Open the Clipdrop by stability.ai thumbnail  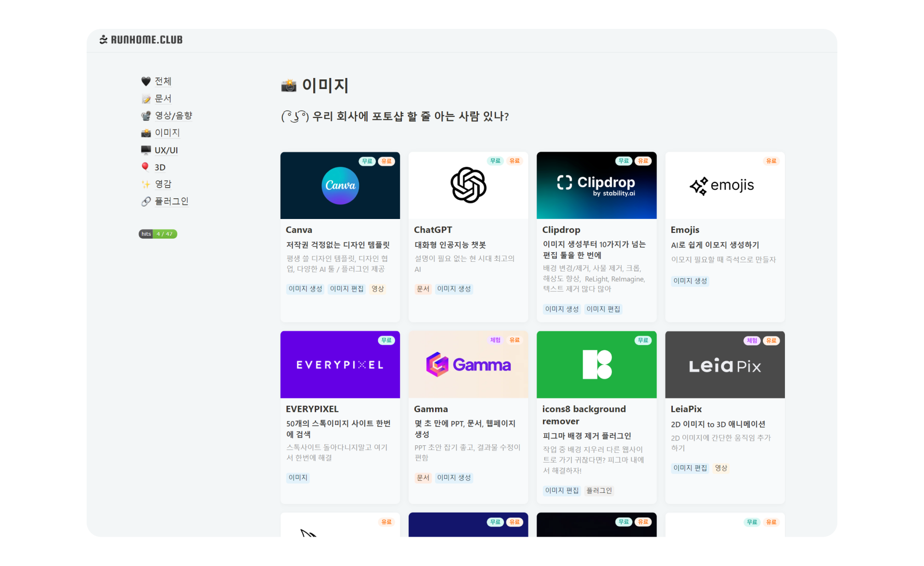[x=597, y=185]
